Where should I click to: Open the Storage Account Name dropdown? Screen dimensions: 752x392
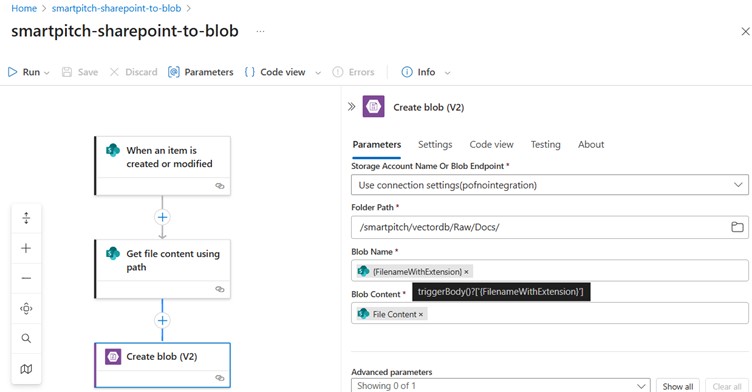(x=549, y=185)
